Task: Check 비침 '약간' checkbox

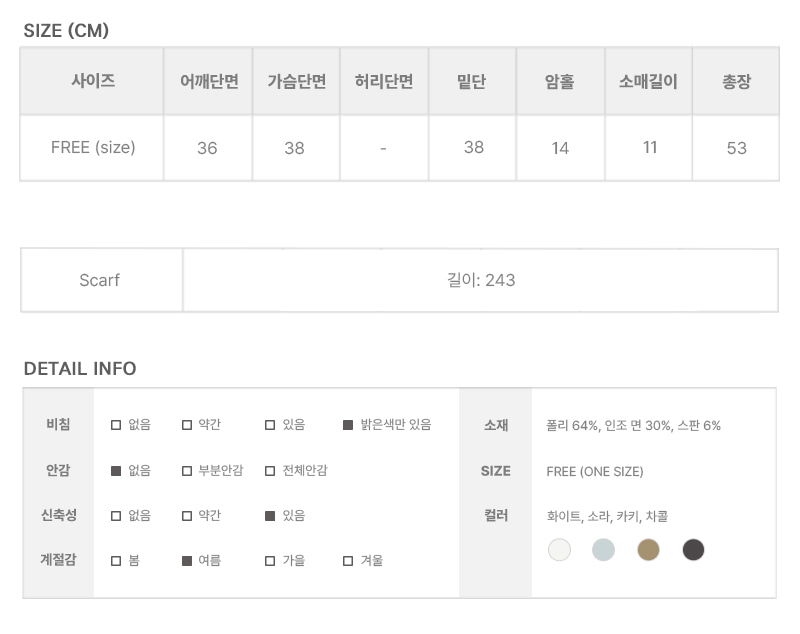Action: (x=187, y=425)
